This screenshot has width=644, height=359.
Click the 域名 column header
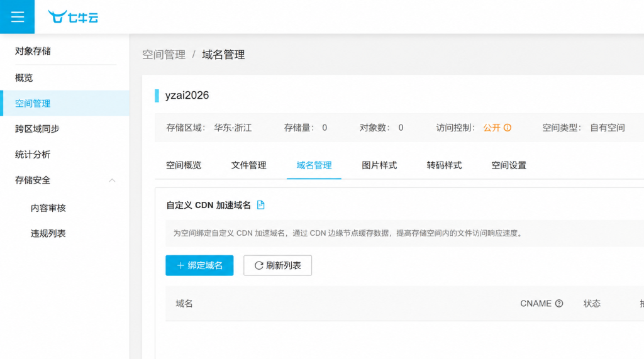click(x=184, y=304)
